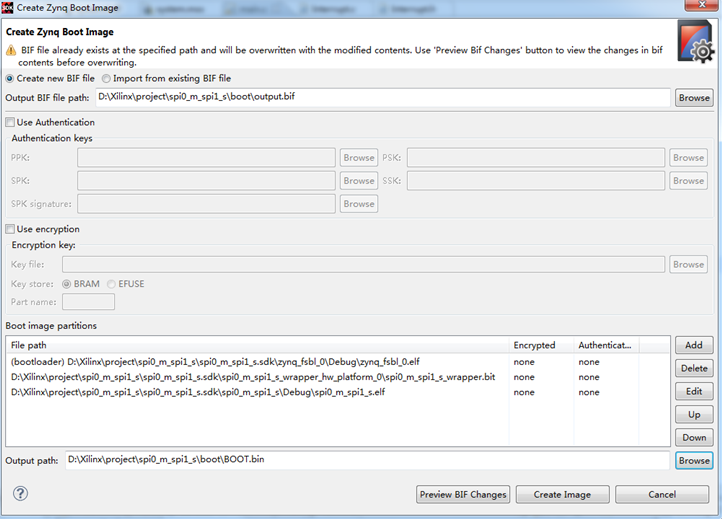Click the SSK input field
The width and height of the screenshot is (722, 519).
pos(536,181)
